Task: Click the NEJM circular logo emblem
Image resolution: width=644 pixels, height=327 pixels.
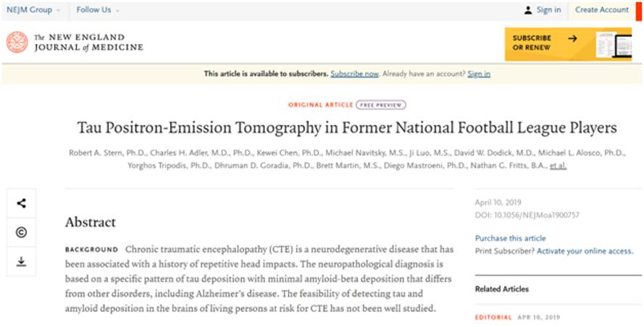Action: pyautogui.click(x=17, y=42)
